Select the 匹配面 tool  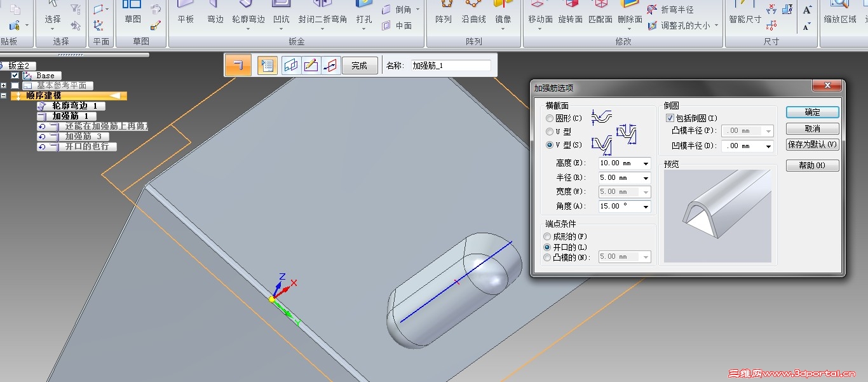600,13
